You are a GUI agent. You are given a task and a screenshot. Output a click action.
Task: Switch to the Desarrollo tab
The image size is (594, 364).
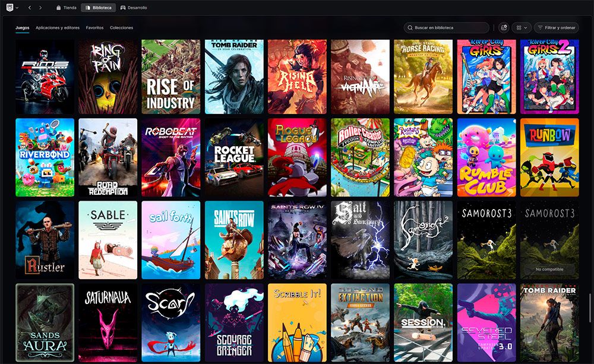(134, 8)
